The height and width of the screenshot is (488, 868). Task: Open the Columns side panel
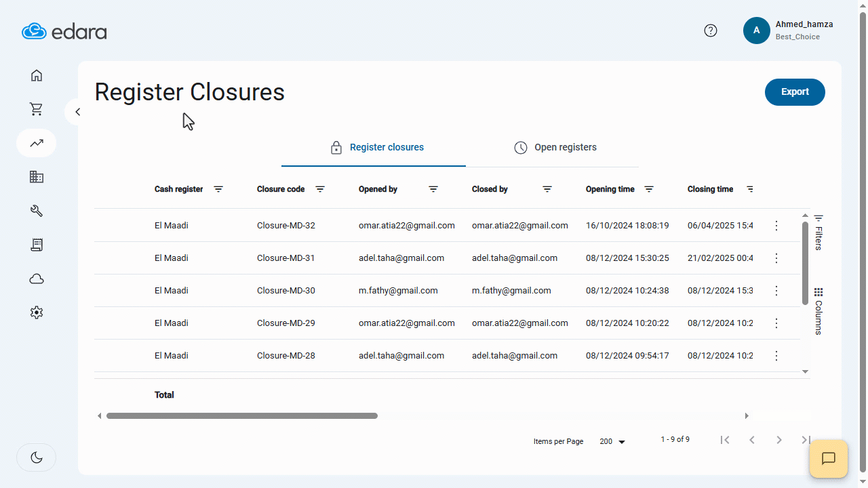coord(818,311)
